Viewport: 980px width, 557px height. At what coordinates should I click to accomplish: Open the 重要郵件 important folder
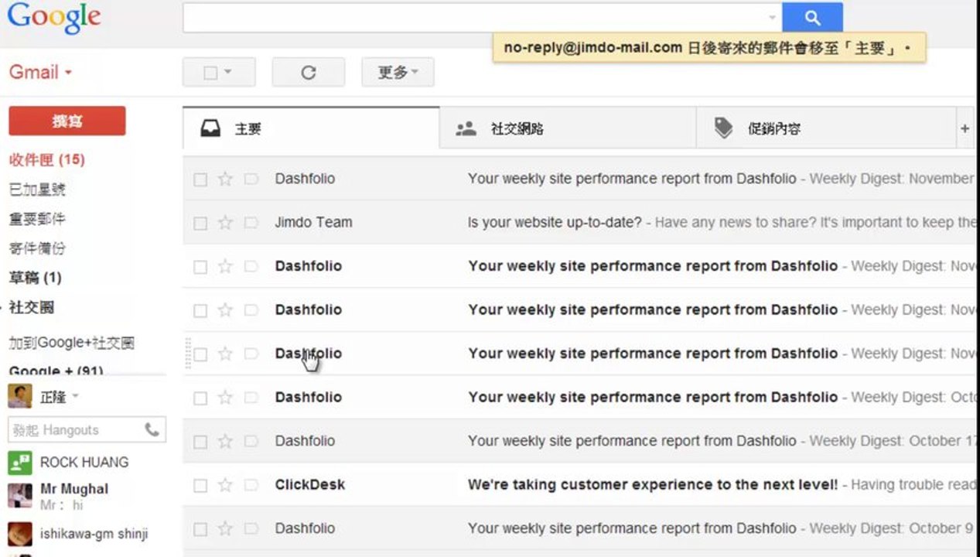[37, 219]
